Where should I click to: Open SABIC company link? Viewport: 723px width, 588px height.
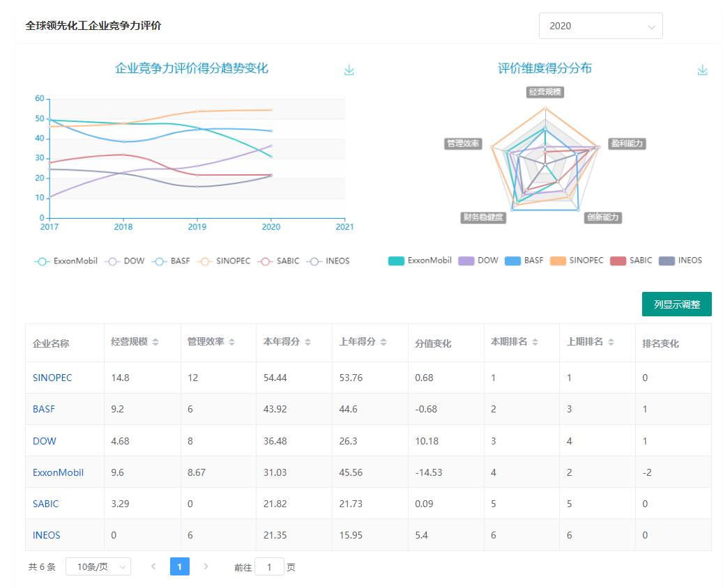(45, 504)
